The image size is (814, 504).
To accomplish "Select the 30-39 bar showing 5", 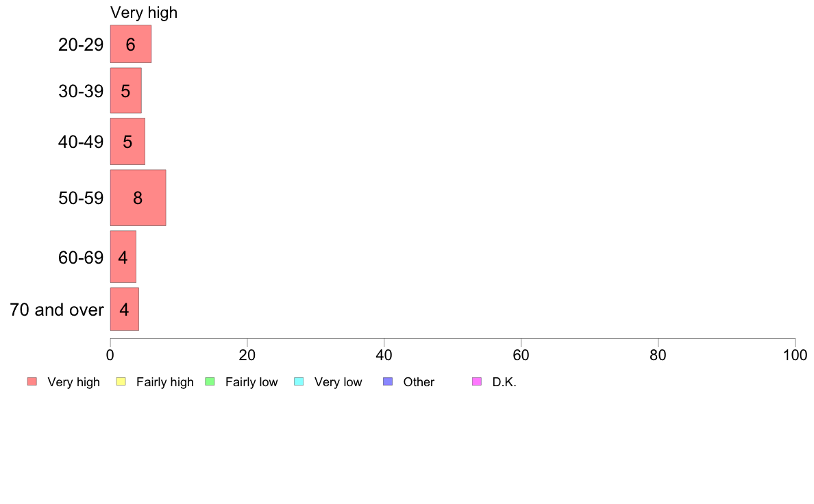I will [125, 90].
